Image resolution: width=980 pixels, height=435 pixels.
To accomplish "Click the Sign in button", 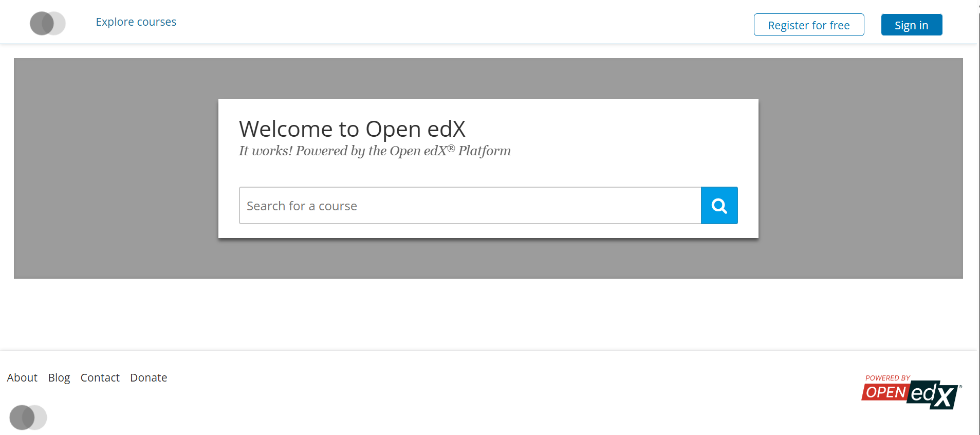I will coord(912,25).
